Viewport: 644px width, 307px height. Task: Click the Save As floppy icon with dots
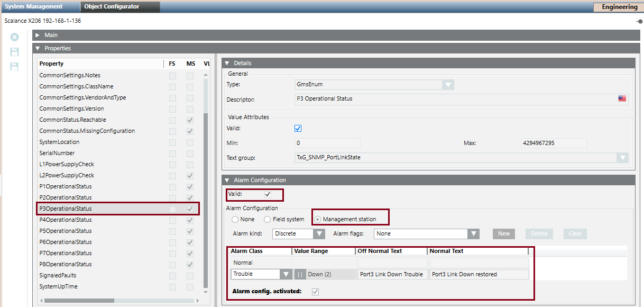15,67
